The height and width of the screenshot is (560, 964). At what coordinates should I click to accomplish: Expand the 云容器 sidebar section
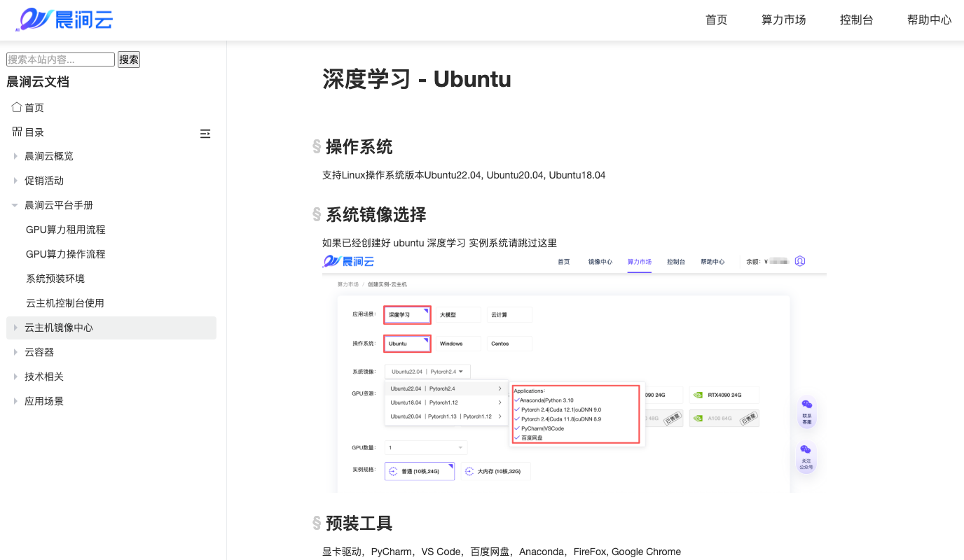[x=15, y=352]
